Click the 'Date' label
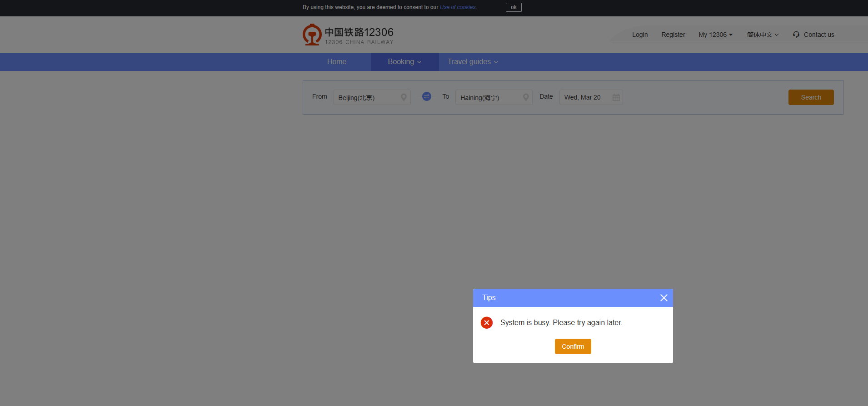The width and height of the screenshot is (868, 406). (x=546, y=96)
